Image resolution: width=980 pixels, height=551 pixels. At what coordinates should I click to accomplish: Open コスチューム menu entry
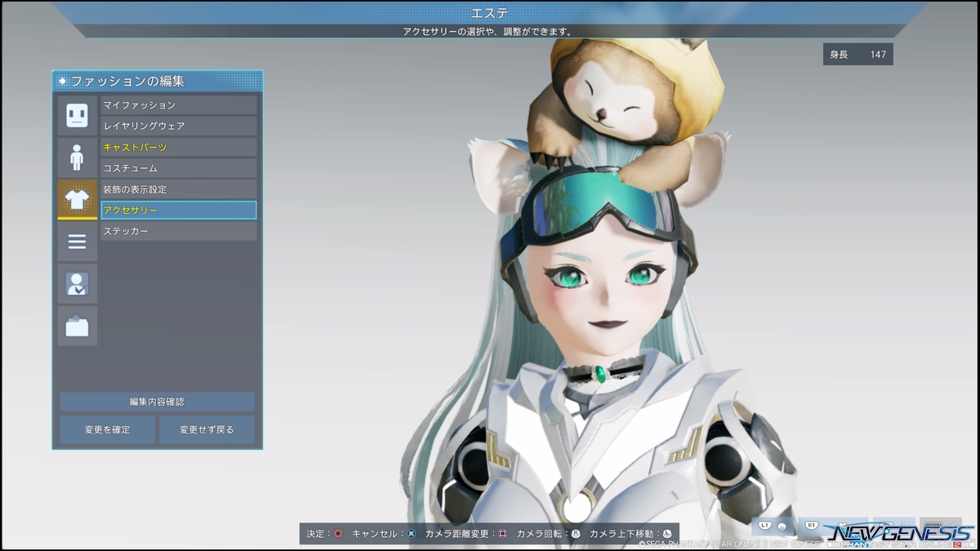click(x=178, y=168)
